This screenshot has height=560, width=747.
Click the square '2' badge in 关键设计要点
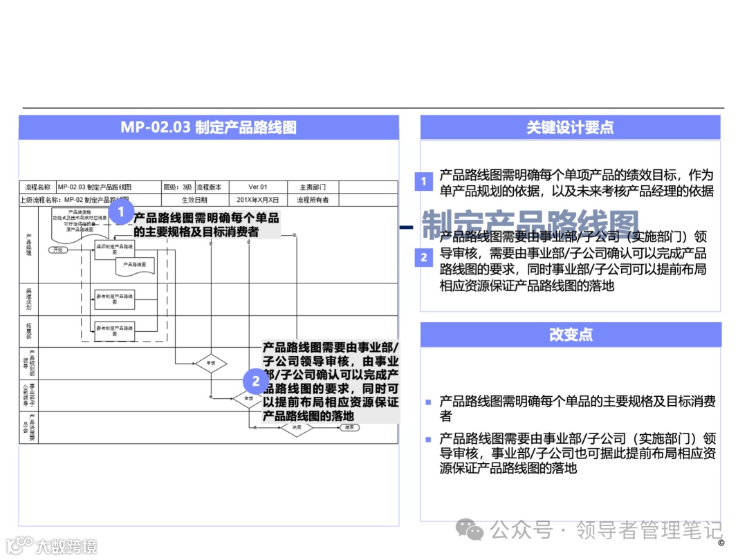click(423, 258)
